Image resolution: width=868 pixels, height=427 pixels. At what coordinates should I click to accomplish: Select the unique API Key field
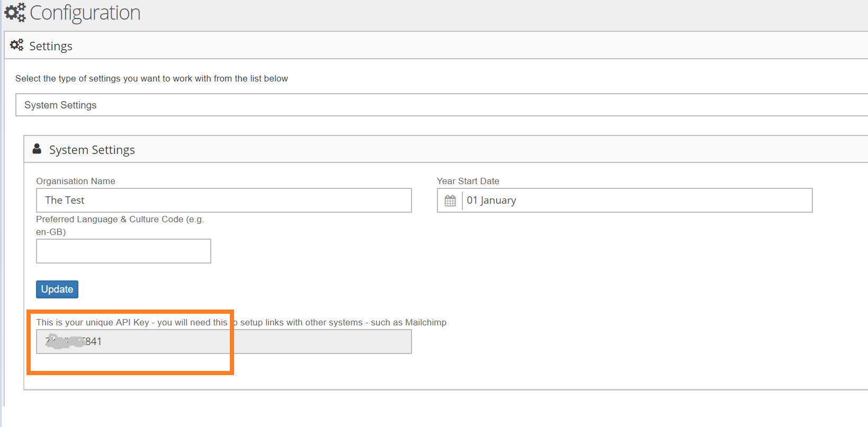(x=224, y=341)
